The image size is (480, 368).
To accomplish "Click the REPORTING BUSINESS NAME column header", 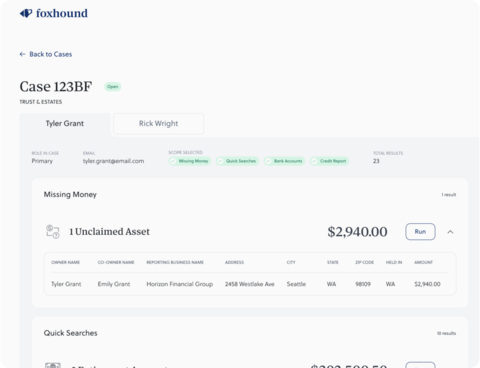I will [175, 262].
